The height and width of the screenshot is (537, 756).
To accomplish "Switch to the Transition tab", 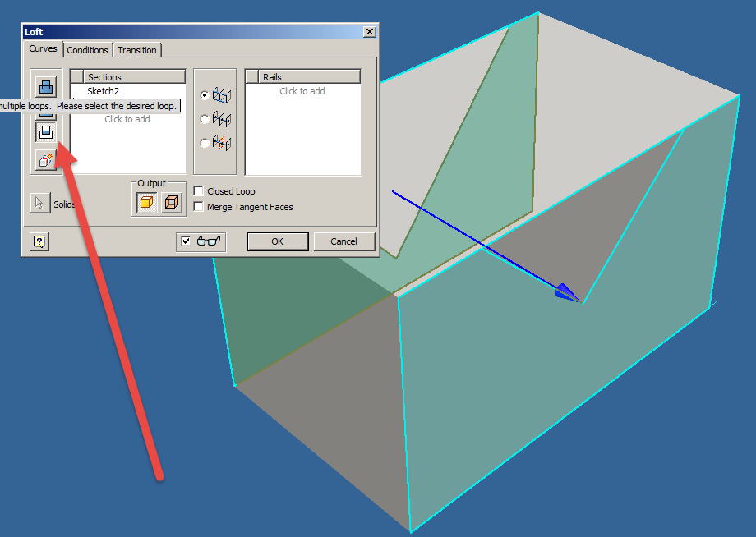I will coord(136,50).
